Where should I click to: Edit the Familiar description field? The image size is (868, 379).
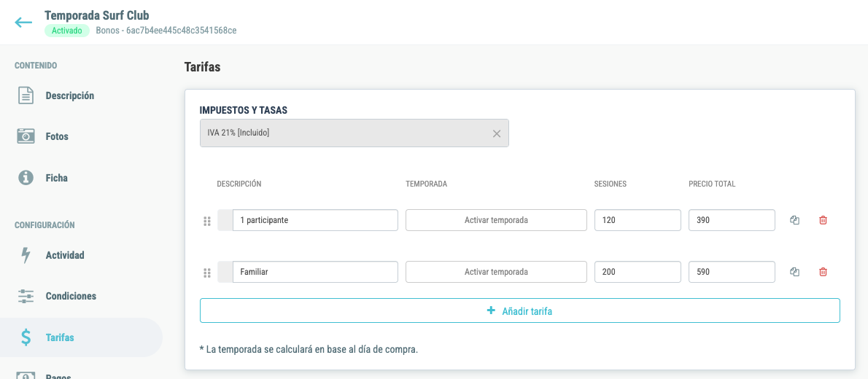tap(315, 272)
